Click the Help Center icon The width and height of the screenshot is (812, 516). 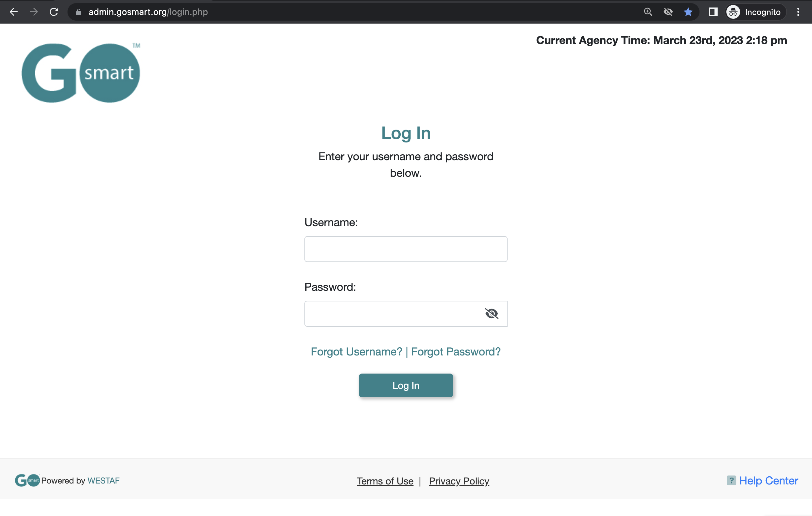point(731,480)
